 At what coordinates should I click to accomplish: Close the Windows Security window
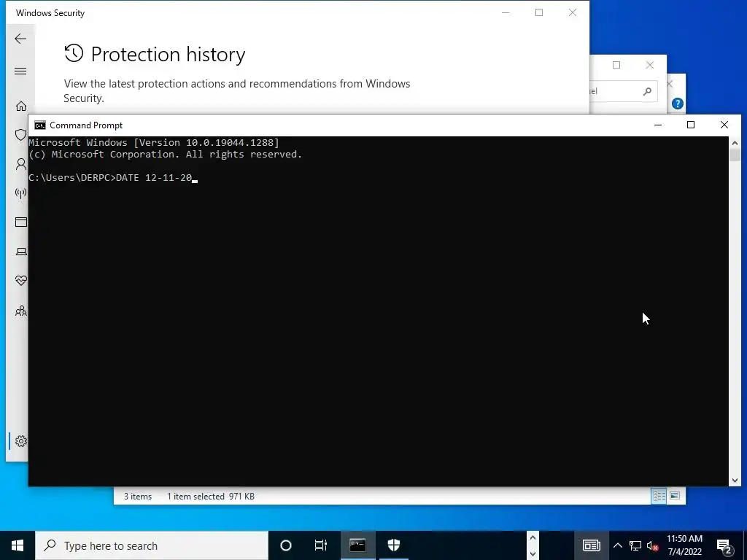[x=573, y=12]
